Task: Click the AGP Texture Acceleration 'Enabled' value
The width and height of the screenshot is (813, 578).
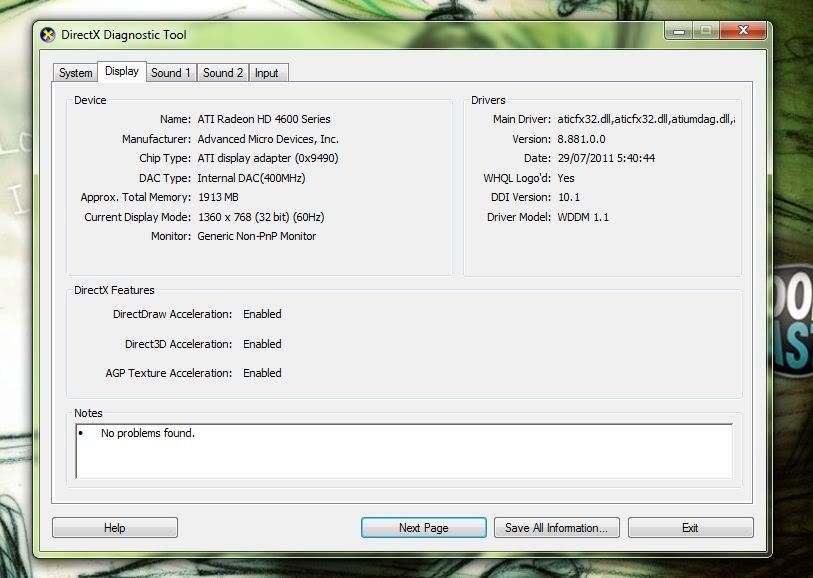Action: tap(262, 373)
